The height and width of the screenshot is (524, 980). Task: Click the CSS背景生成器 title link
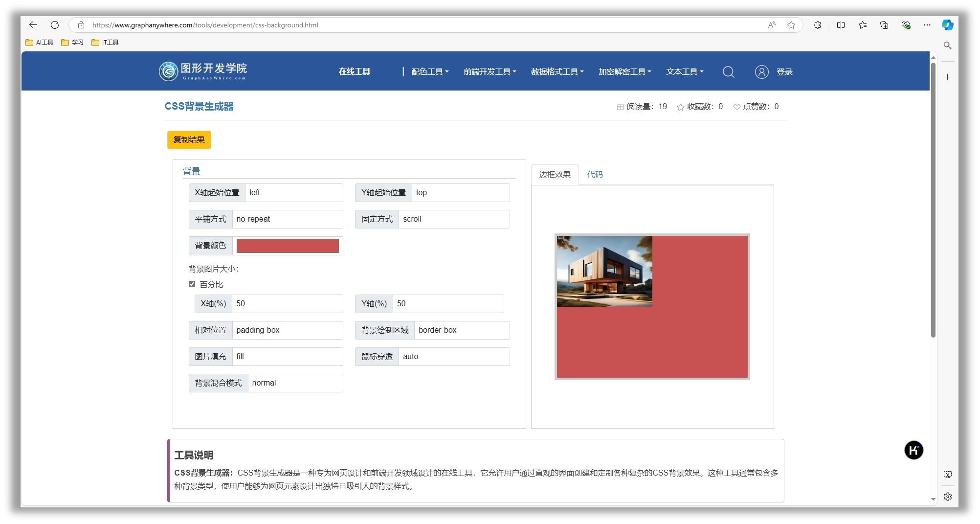[x=199, y=107]
